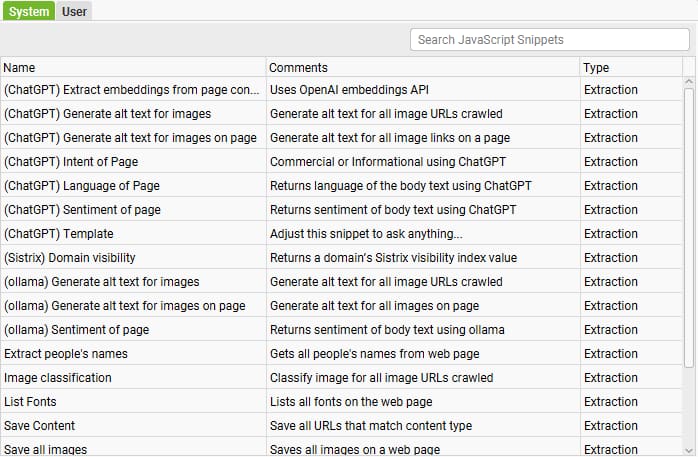698x457 pixels.
Task: Click the Search JavaScript Snippets field
Action: pos(550,40)
